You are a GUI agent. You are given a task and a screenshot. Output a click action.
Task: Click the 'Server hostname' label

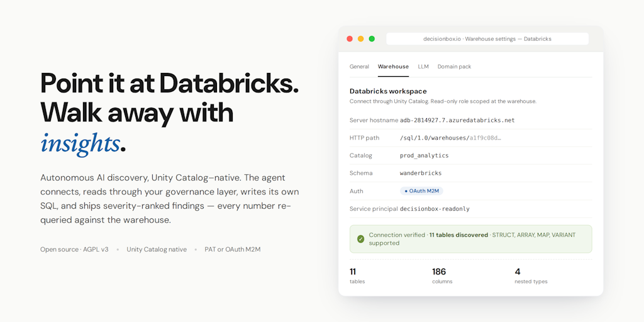(374, 120)
